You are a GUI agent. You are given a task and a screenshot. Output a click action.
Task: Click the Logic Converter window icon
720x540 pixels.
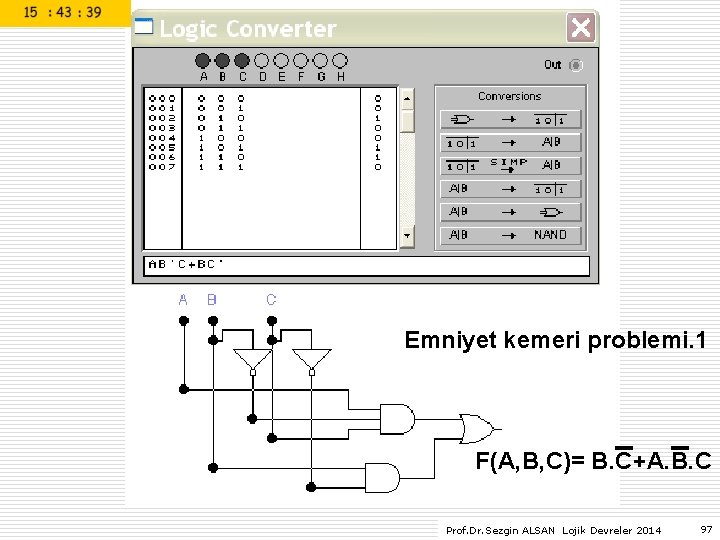(144, 26)
